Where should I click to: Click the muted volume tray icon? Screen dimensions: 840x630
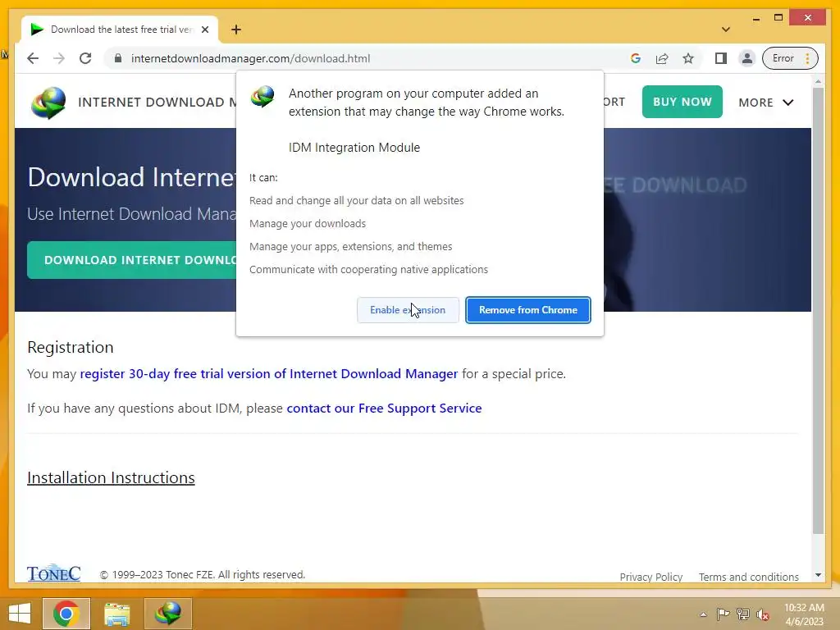tap(763, 614)
